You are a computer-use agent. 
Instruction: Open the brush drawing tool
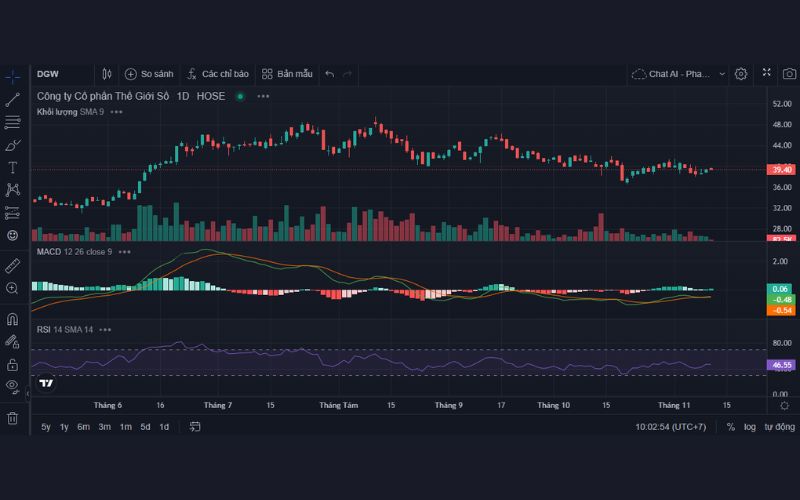point(13,145)
